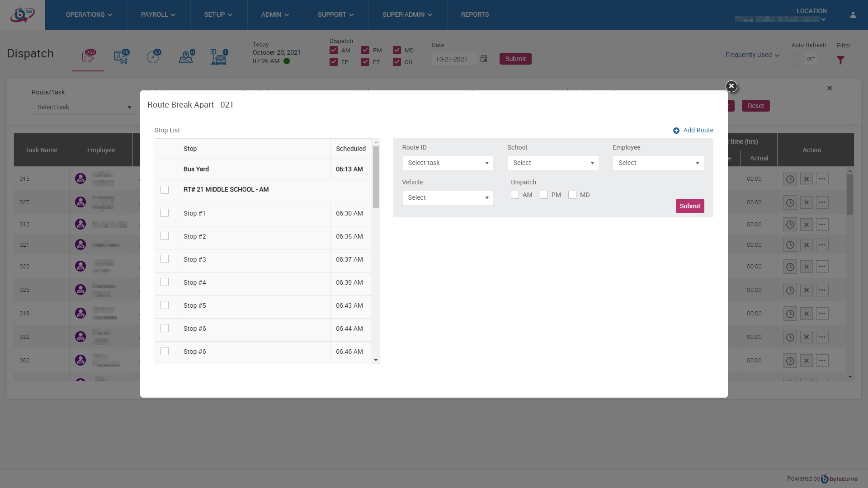
Task: Open the clock icon with 52 badge
Action: point(153,57)
